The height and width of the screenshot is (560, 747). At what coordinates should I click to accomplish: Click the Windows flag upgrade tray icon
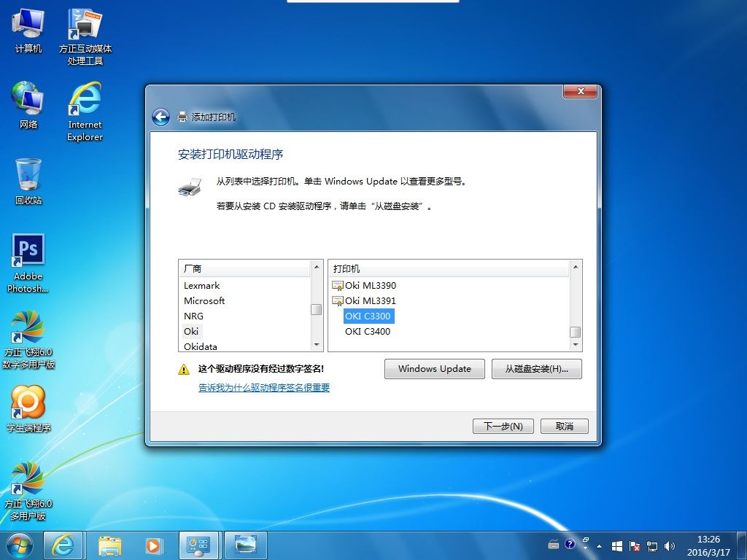click(x=617, y=545)
